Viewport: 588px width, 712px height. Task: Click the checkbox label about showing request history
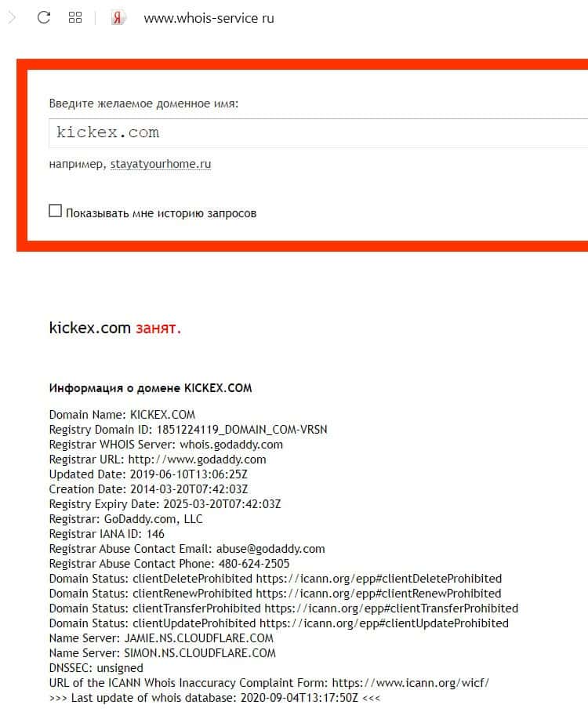(162, 213)
